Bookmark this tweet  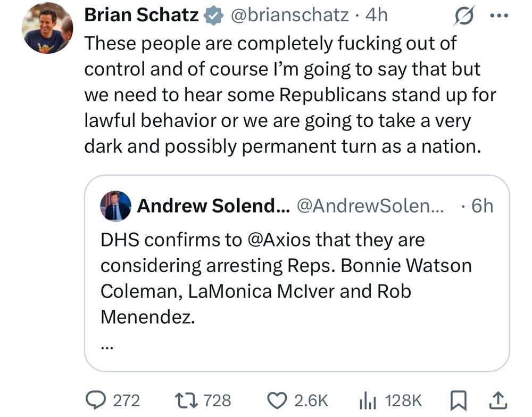click(459, 400)
